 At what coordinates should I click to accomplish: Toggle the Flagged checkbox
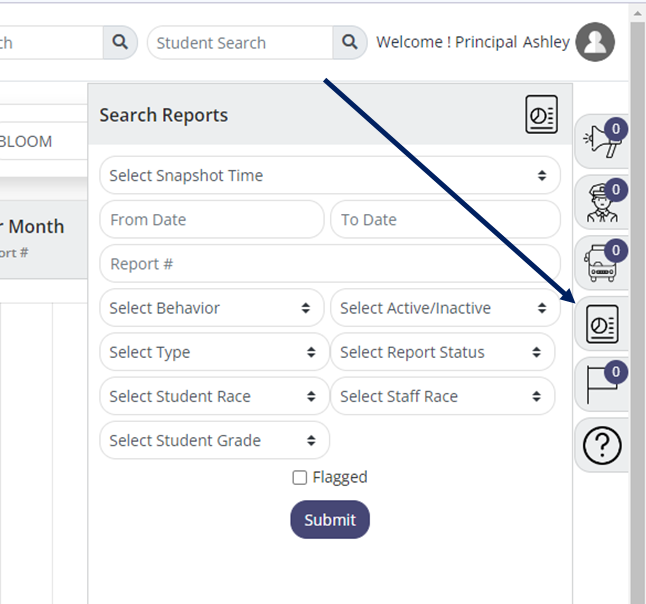(300, 478)
